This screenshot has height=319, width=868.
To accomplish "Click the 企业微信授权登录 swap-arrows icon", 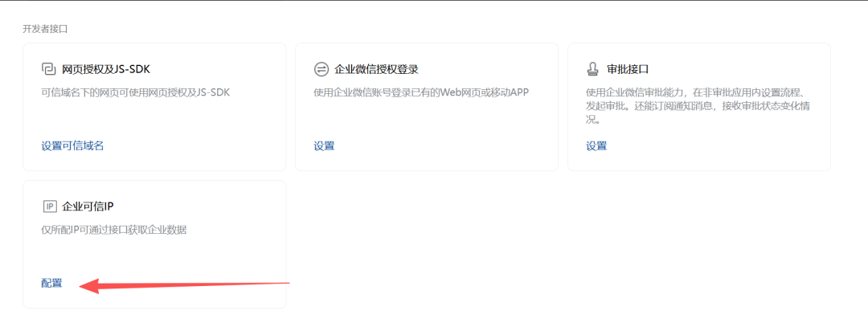I will pos(321,69).
